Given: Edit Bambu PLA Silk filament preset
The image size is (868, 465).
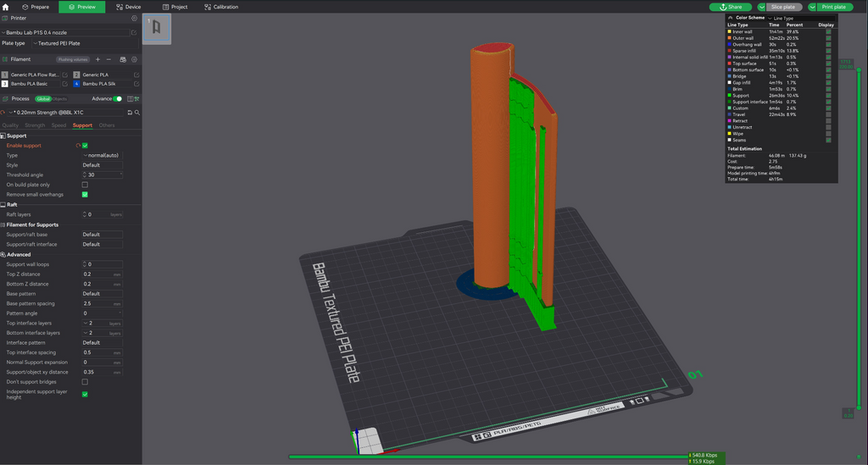Looking at the screenshot, I should click(136, 84).
